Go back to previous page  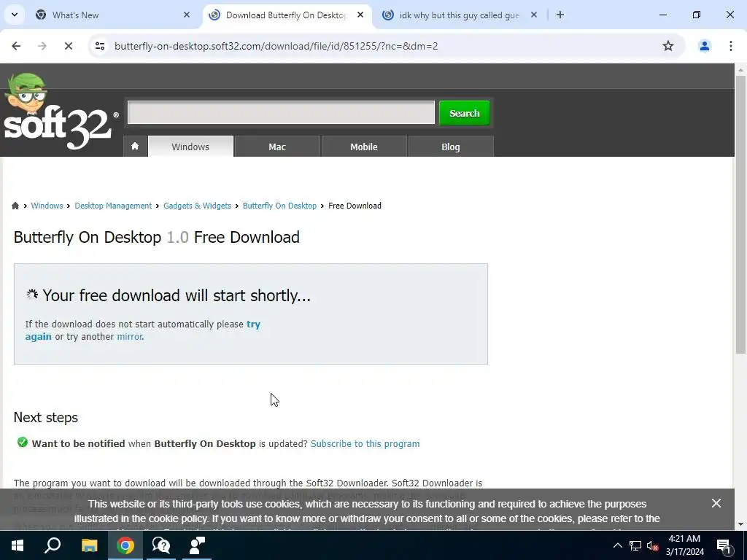(x=16, y=46)
